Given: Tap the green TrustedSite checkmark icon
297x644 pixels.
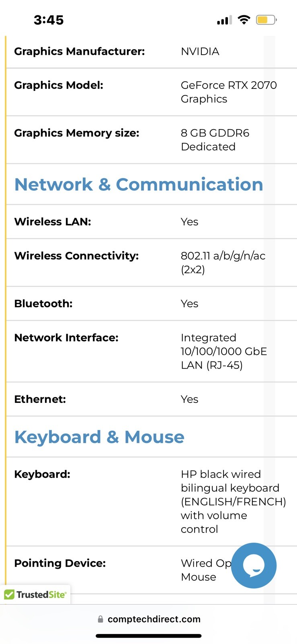Looking at the screenshot, I should coord(9,594).
